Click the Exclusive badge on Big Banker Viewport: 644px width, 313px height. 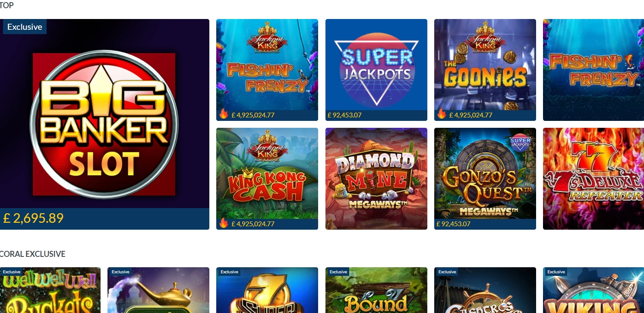click(x=25, y=27)
